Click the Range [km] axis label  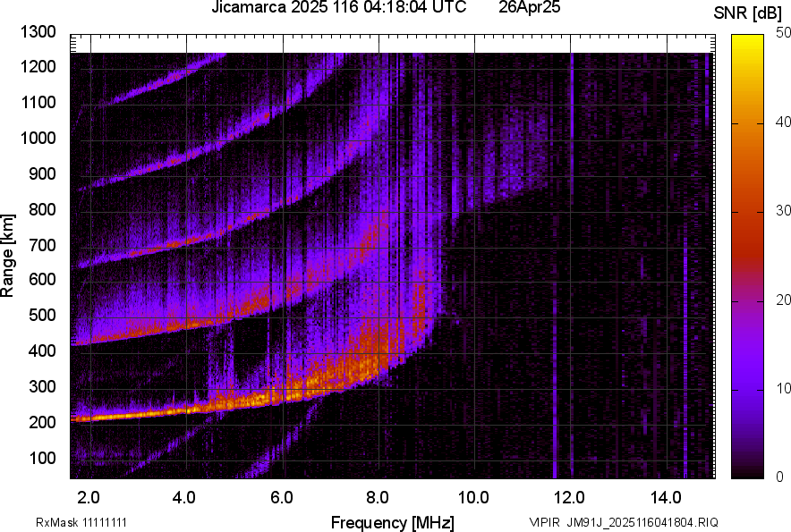[8, 256]
